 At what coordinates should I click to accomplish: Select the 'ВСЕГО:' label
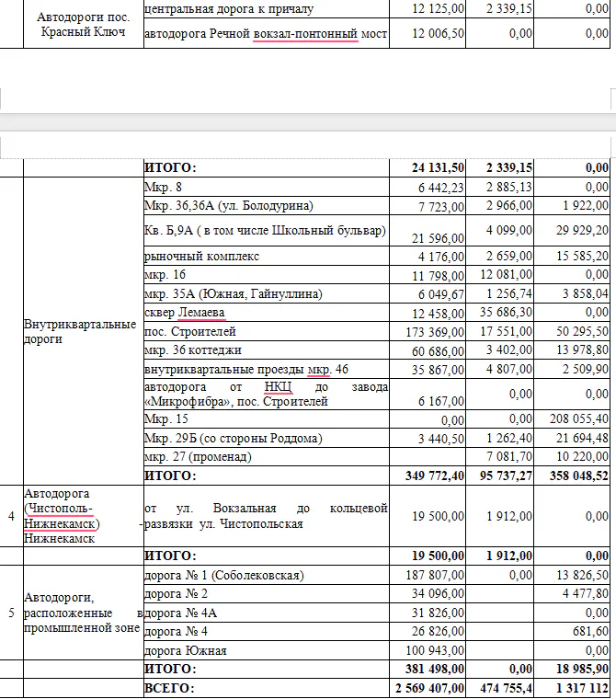tap(169, 688)
